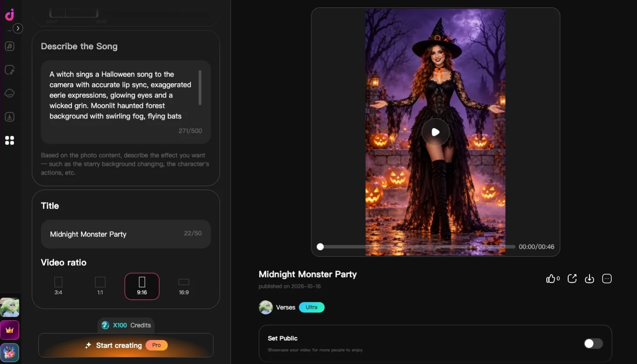Open the more options icon beside download
Screen dimensions: 637x364
tap(607, 279)
